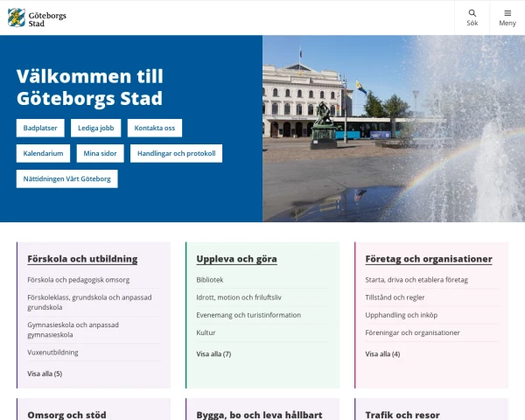Open the Uppleva och göra heading
This screenshot has width=525, height=420.
coord(236,259)
